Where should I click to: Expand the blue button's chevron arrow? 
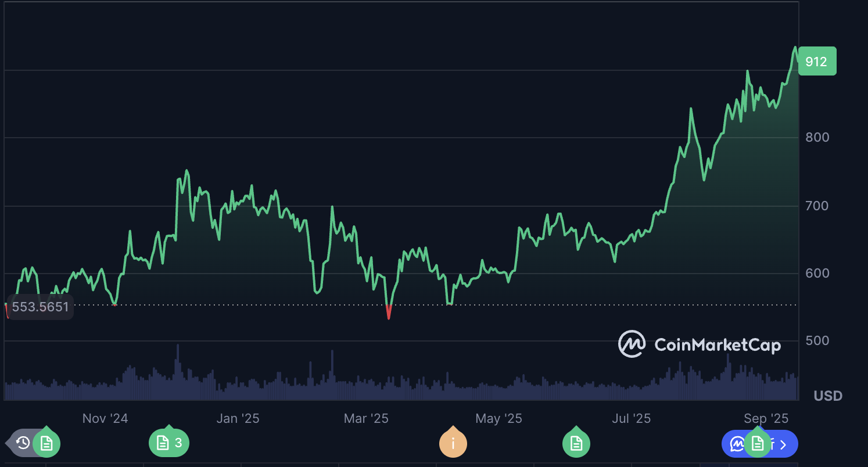click(784, 445)
